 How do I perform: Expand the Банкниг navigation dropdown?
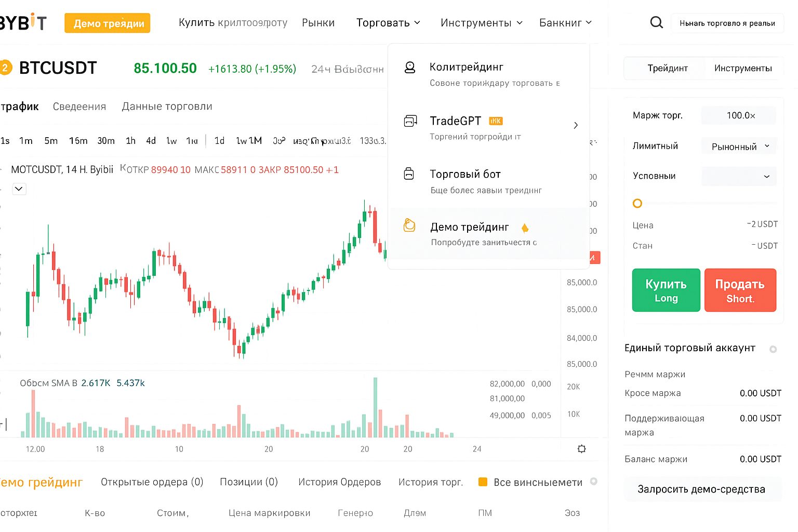[x=565, y=23]
